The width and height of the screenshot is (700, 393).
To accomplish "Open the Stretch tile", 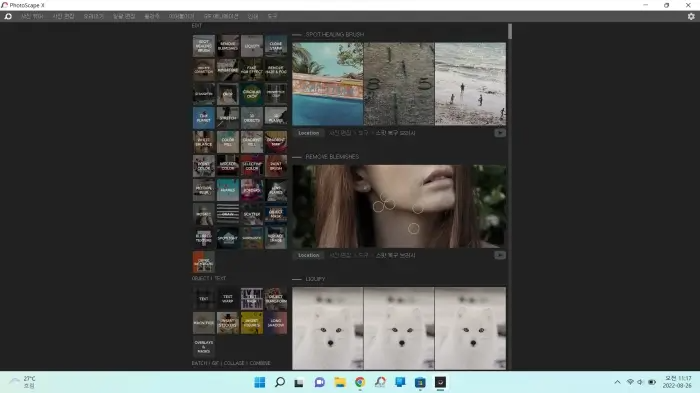I will tap(228, 118).
